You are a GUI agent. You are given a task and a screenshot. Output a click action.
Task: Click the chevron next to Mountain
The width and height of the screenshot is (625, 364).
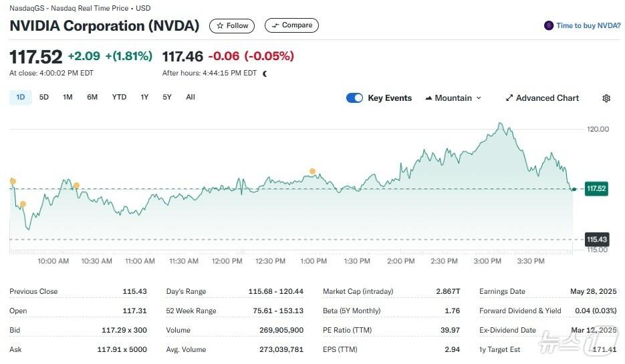coord(479,98)
